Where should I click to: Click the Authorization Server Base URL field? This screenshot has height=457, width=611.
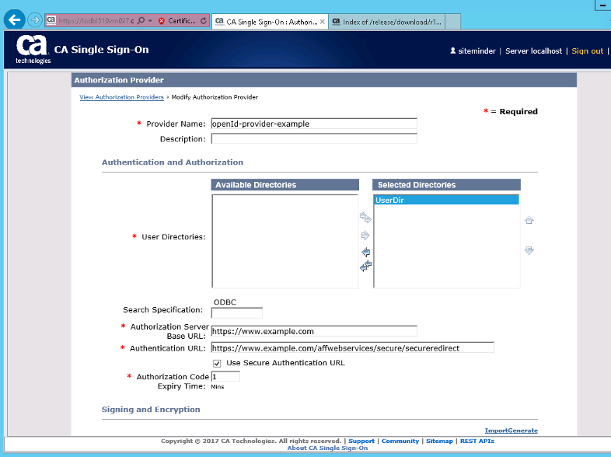[x=314, y=331]
